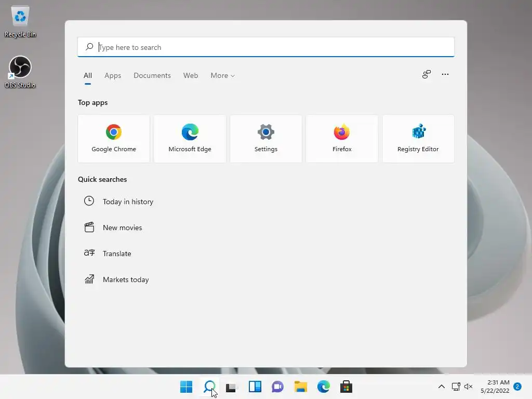The width and height of the screenshot is (532, 399).
Task: Search for Today in history
Action: 128,202
